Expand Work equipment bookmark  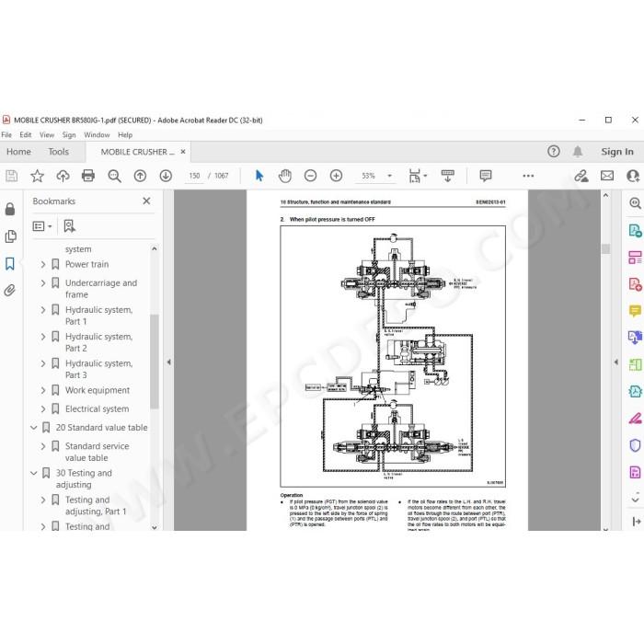click(43, 390)
